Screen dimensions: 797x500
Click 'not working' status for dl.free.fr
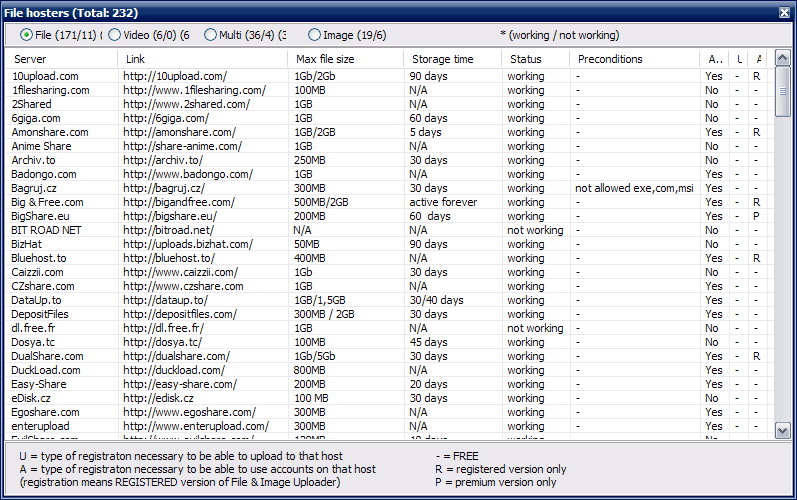click(535, 328)
